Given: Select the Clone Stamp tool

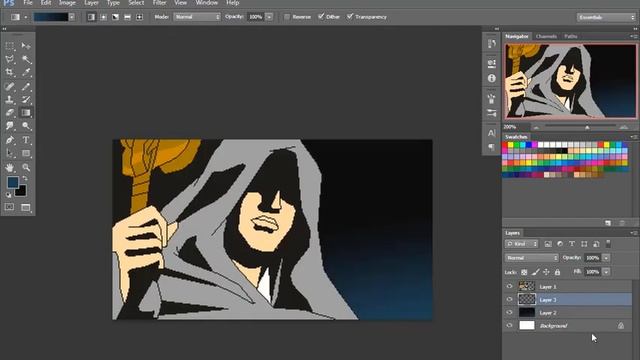Looking at the screenshot, I should click(x=10, y=99).
